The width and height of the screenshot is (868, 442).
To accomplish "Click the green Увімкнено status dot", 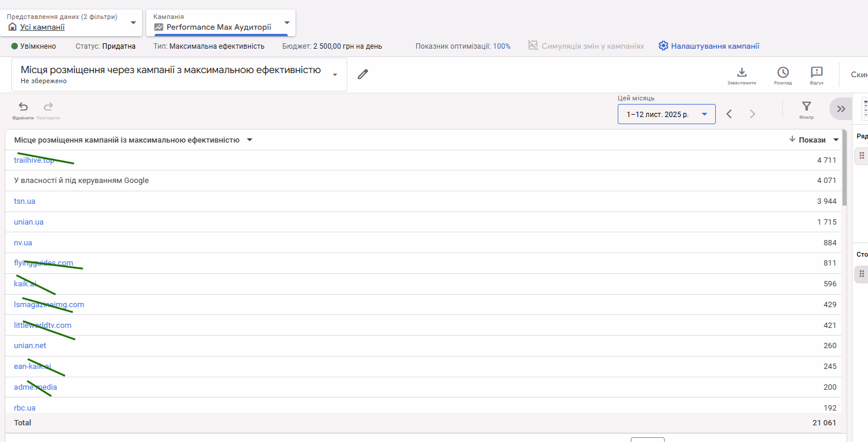I will (15, 46).
